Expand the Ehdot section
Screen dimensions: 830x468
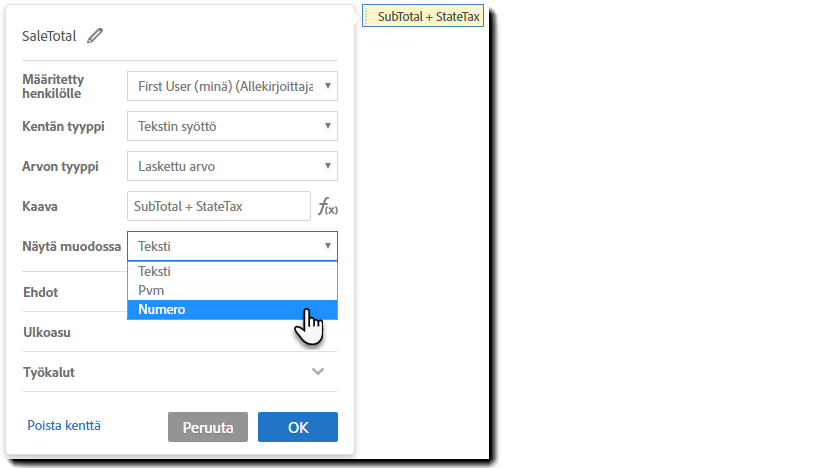41,292
